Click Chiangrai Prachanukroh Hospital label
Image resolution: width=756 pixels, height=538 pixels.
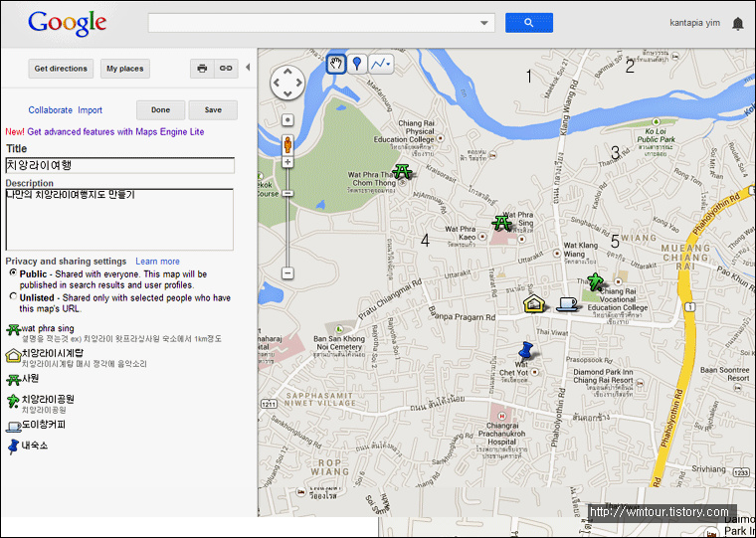point(501,434)
